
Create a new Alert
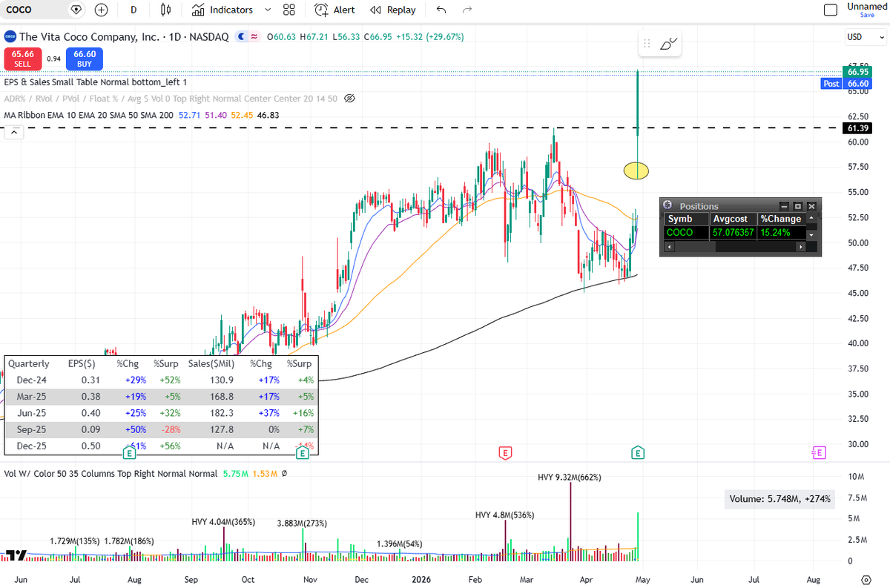point(334,10)
